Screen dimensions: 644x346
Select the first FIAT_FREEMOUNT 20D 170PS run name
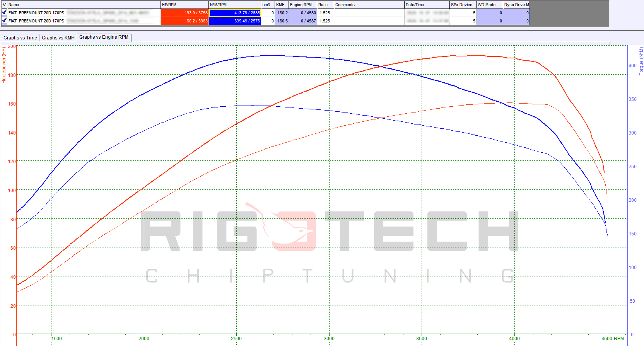point(84,13)
